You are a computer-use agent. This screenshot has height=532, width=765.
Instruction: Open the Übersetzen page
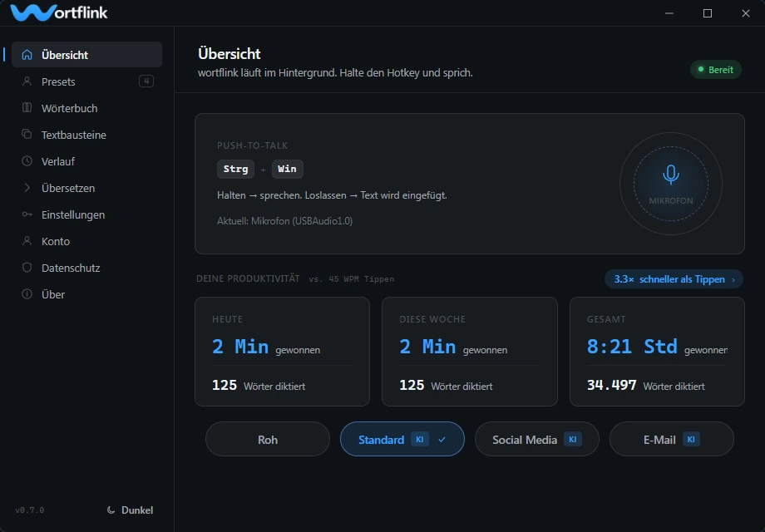pos(86,188)
